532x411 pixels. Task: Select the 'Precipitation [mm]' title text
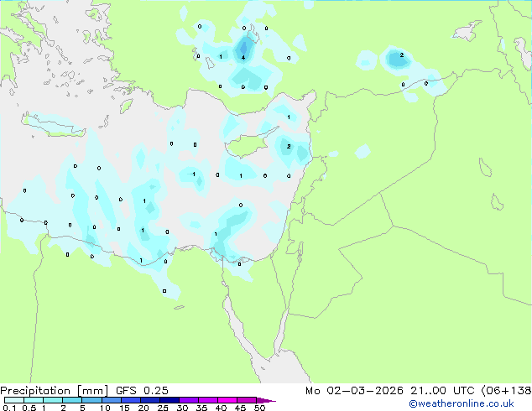55,391
